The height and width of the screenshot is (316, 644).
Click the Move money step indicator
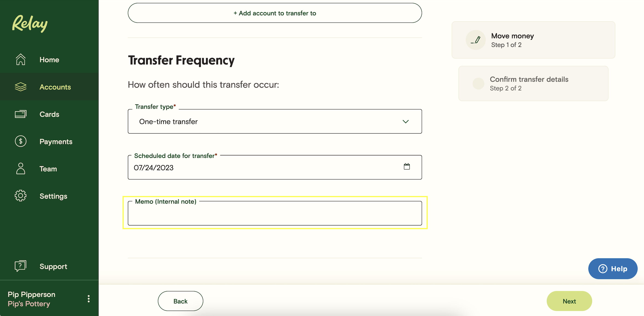pyautogui.click(x=533, y=40)
